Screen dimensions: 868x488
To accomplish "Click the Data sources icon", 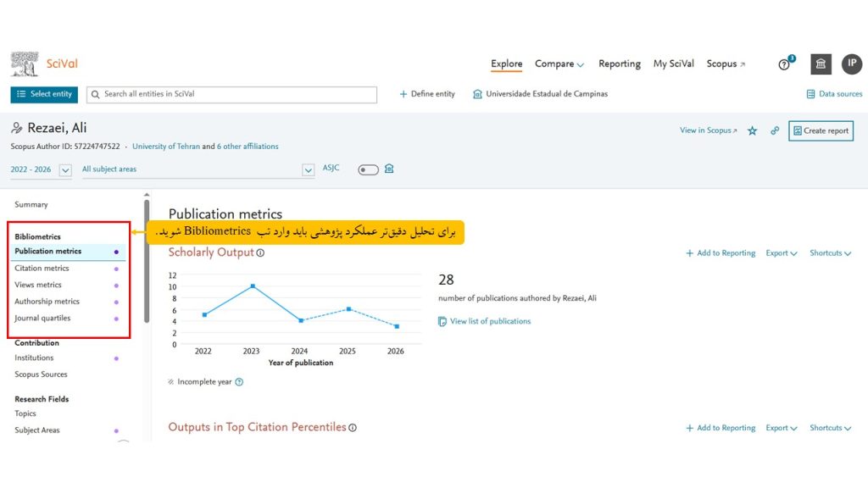I will click(810, 94).
